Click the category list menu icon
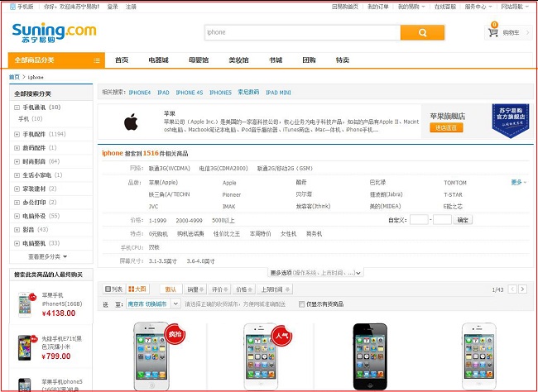The height and width of the screenshot is (392, 538). (97, 60)
